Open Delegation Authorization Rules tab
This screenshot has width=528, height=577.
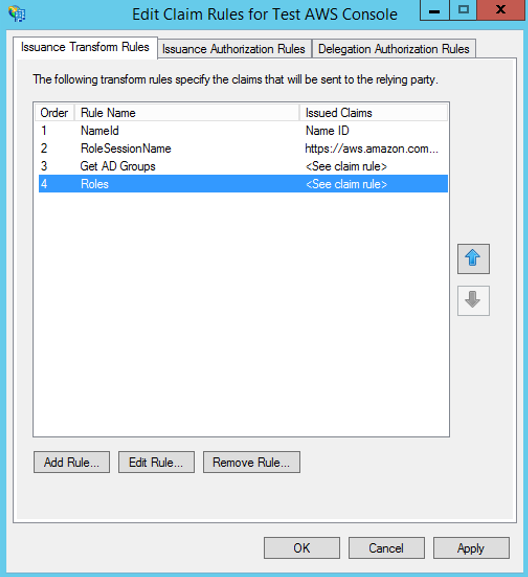[394, 49]
